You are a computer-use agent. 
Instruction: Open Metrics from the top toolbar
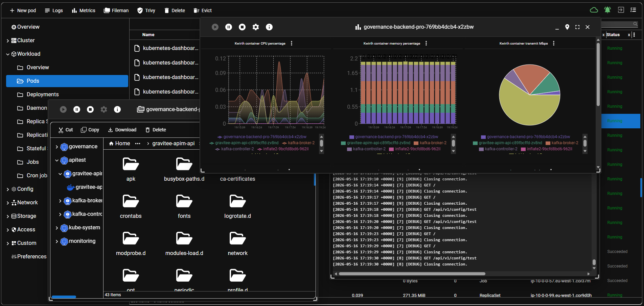click(83, 10)
